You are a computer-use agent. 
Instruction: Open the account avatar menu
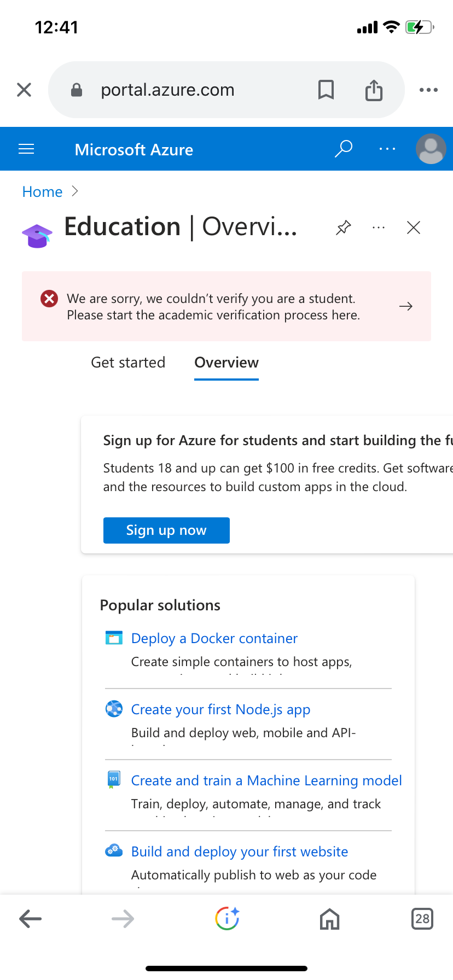(431, 149)
